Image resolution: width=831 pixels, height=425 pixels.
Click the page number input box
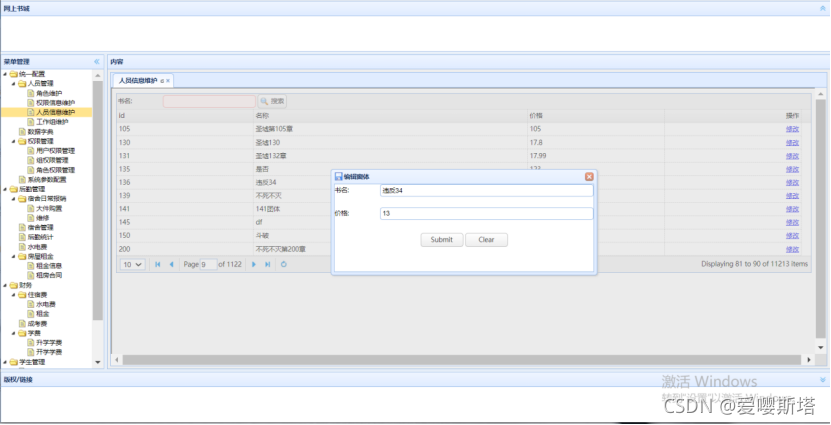pos(208,264)
